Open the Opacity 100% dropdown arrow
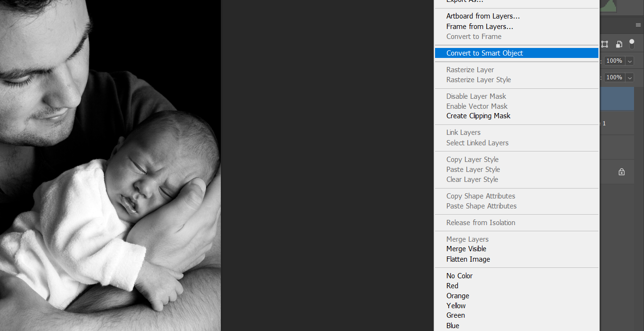Viewport: 644px width, 331px height. tap(630, 61)
